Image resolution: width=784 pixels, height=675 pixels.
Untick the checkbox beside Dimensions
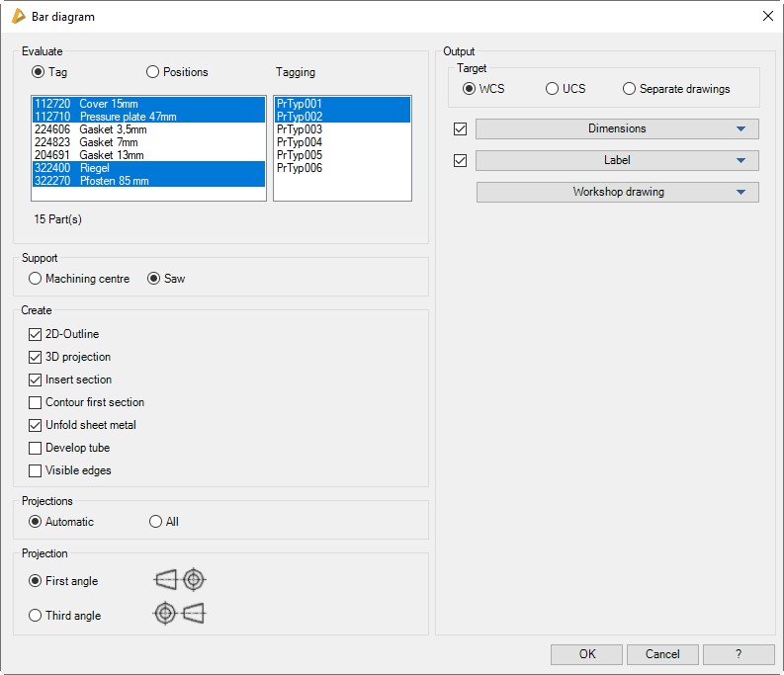pos(460,128)
